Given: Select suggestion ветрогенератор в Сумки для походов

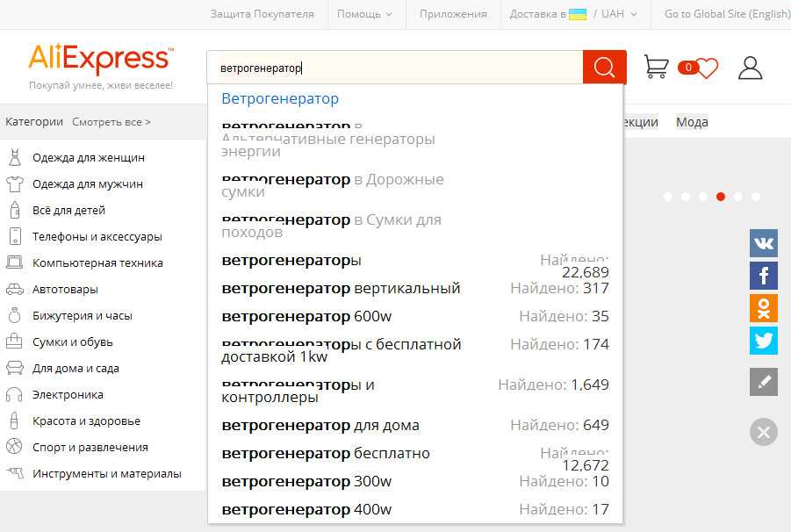Looking at the screenshot, I should 415,226.
